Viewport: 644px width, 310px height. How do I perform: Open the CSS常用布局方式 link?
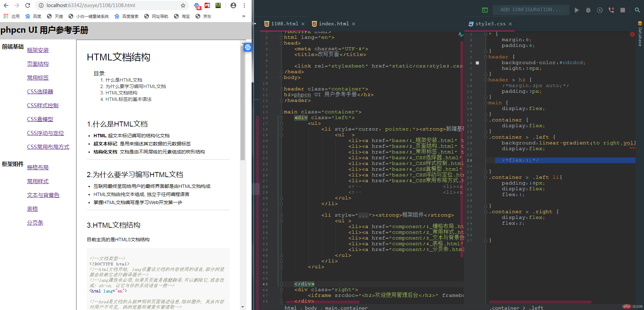click(x=48, y=147)
